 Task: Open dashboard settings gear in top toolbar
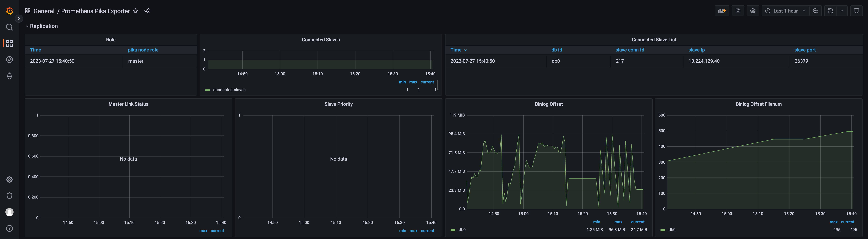753,11
